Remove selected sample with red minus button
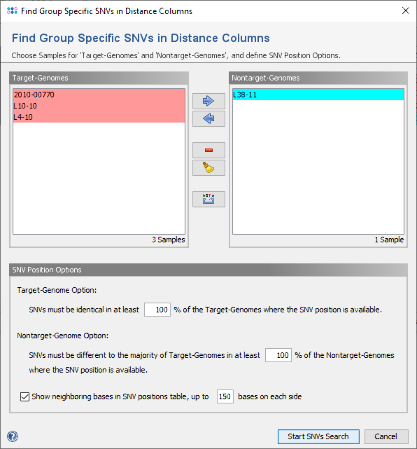Viewport: 417px width, 449px height. tap(208, 150)
